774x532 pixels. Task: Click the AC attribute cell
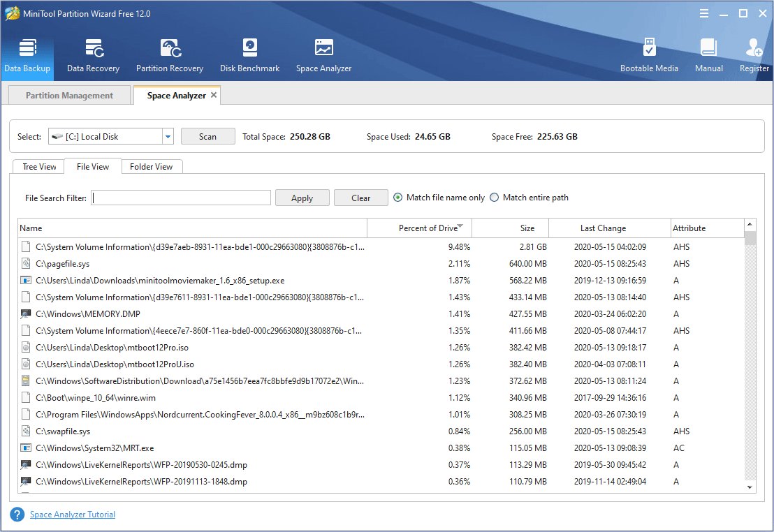(679, 448)
